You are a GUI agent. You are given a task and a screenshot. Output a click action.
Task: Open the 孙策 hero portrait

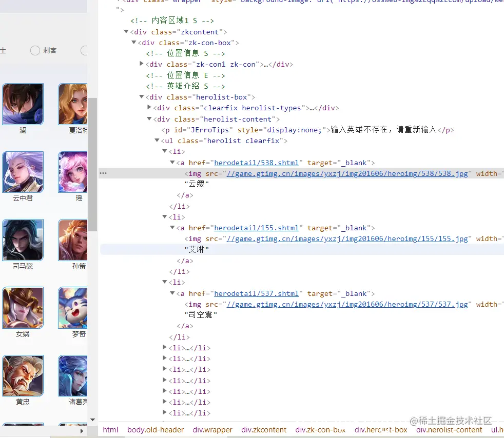click(x=73, y=240)
